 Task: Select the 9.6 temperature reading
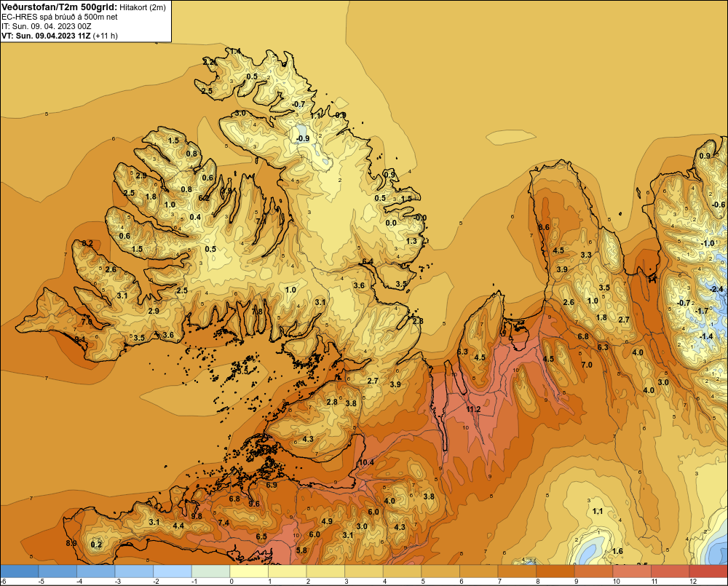(x=254, y=504)
